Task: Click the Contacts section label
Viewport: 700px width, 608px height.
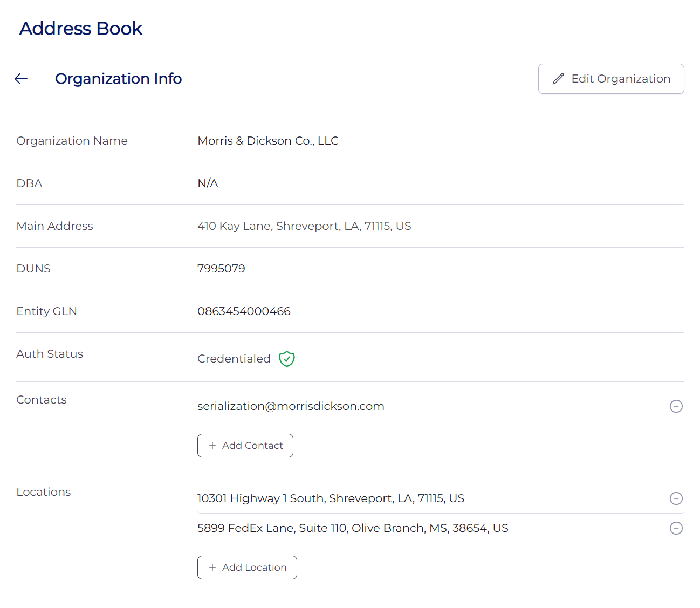Action: (42, 400)
